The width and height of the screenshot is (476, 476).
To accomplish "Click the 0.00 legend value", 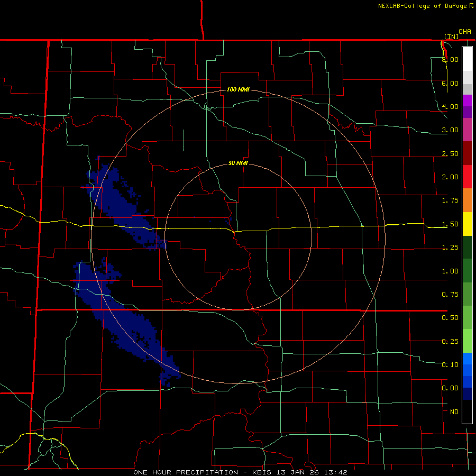I will point(450,388).
